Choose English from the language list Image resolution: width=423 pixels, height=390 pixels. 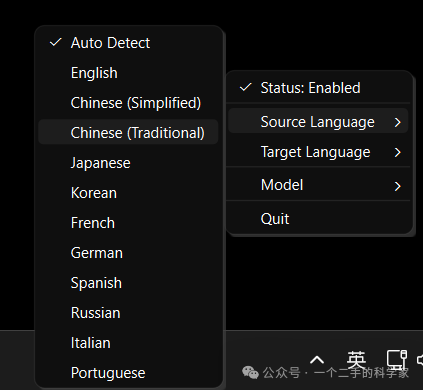click(x=128, y=73)
